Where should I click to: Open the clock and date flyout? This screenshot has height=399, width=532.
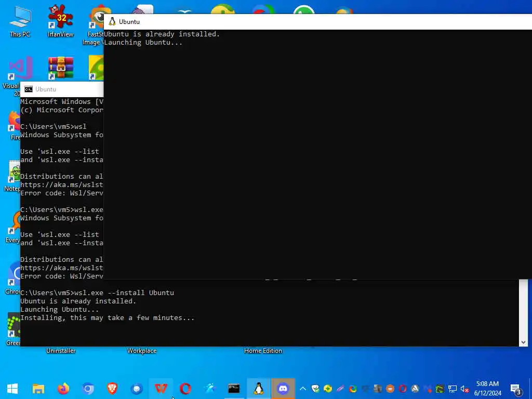point(487,389)
